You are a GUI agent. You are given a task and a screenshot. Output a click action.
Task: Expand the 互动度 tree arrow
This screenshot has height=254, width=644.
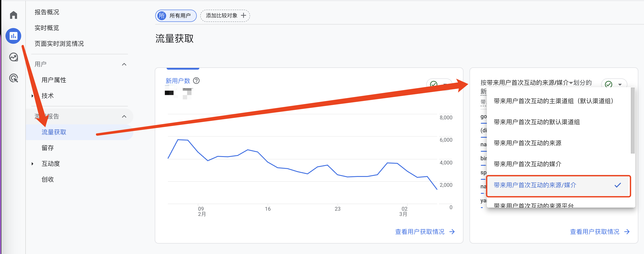coord(33,164)
